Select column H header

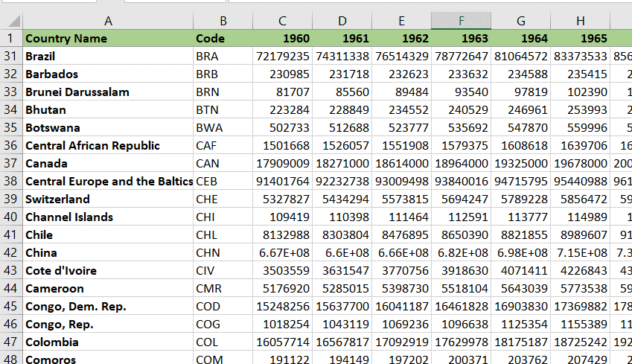[x=581, y=21]
